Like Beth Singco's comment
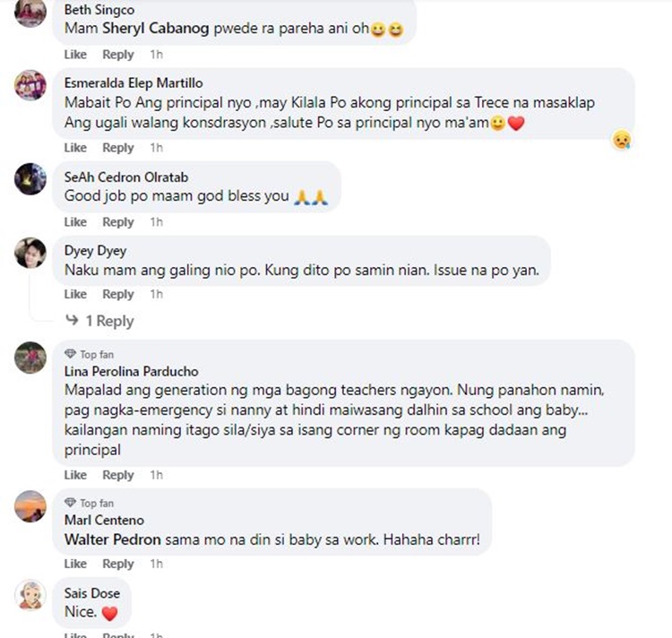This screenshot has height=638, width=672. coord(75,55)
